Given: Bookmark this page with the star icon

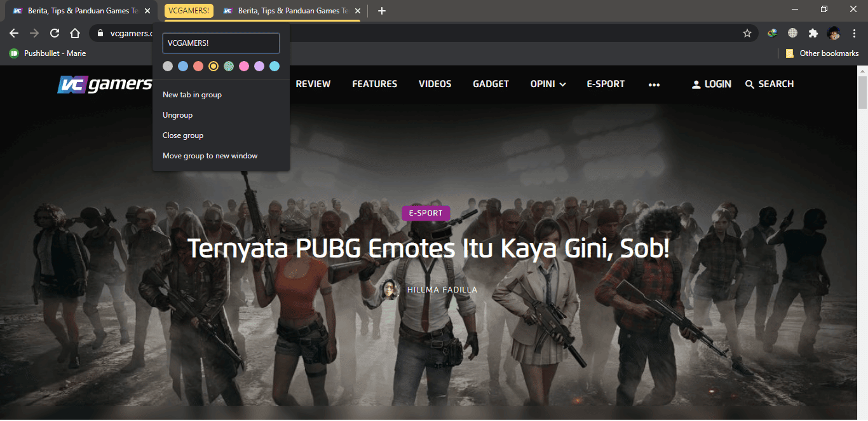Looking at the screenshot, I should click(x=747, y=33).
